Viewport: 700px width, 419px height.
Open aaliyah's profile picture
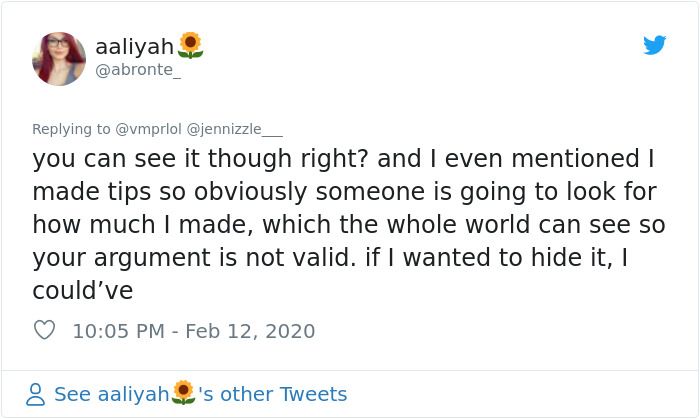pos(59,59)
